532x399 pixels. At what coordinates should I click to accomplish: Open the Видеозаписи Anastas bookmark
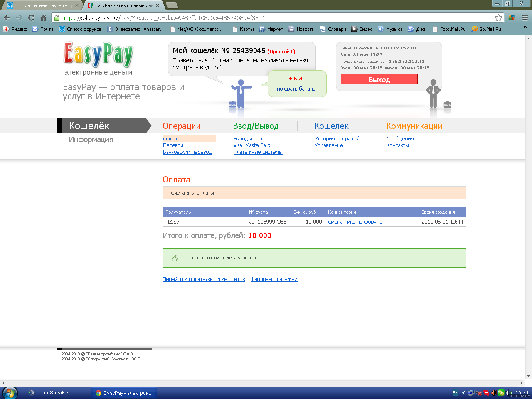point(135,29)
